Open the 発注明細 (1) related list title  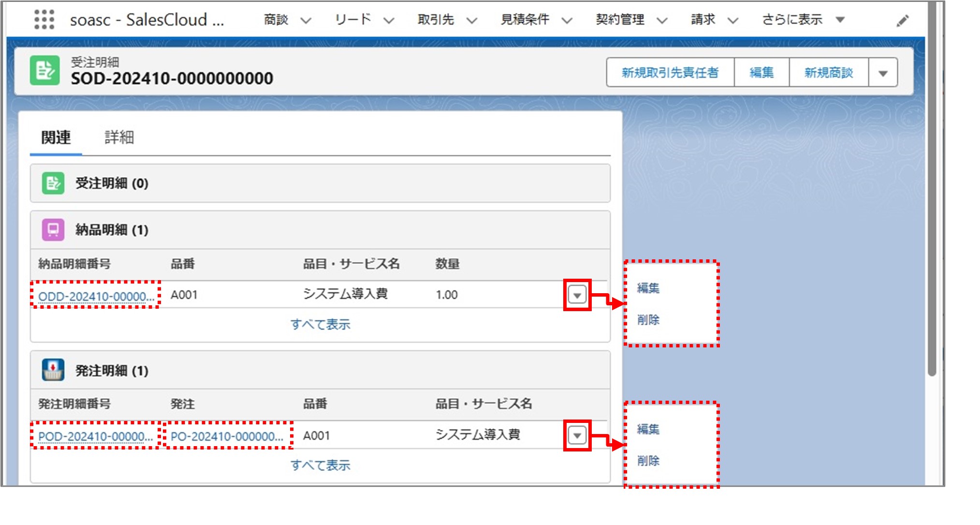(112, 371)
